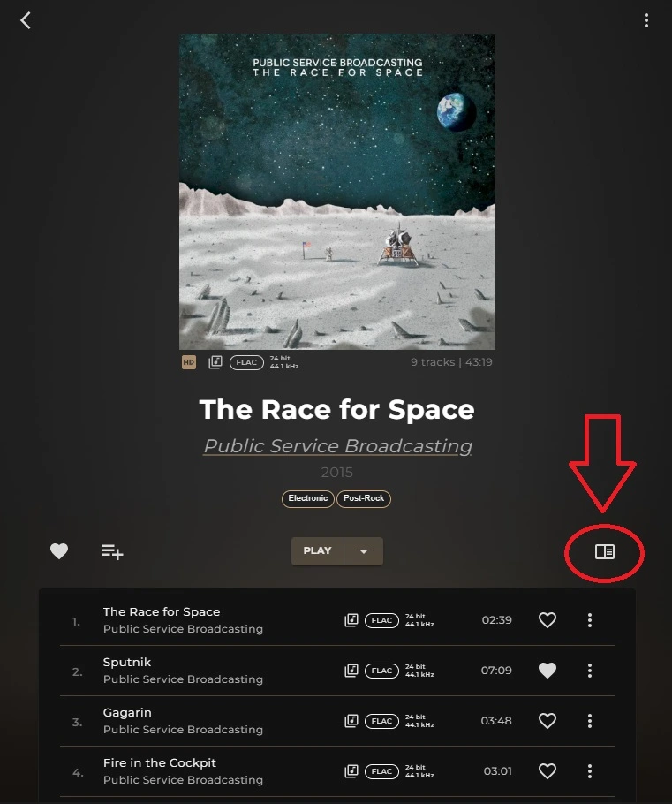Expand the Play button dropdown arrow

coord(364,551)
